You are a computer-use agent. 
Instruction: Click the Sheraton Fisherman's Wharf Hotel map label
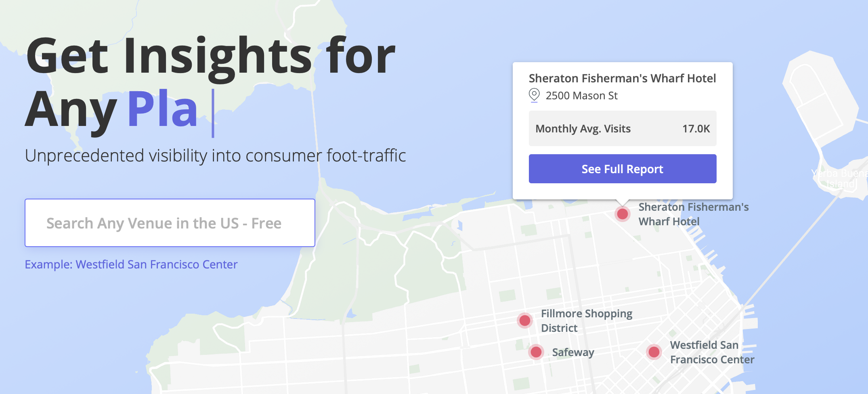[694, 214]
